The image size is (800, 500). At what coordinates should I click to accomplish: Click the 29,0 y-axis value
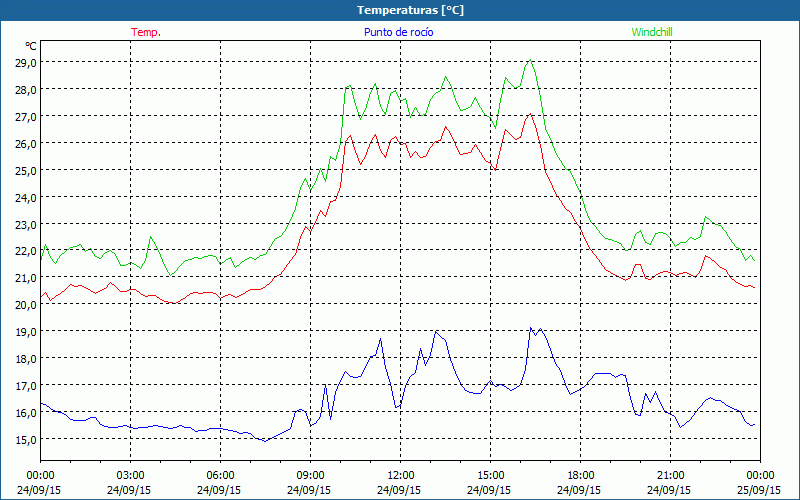[x=26, y=63]
